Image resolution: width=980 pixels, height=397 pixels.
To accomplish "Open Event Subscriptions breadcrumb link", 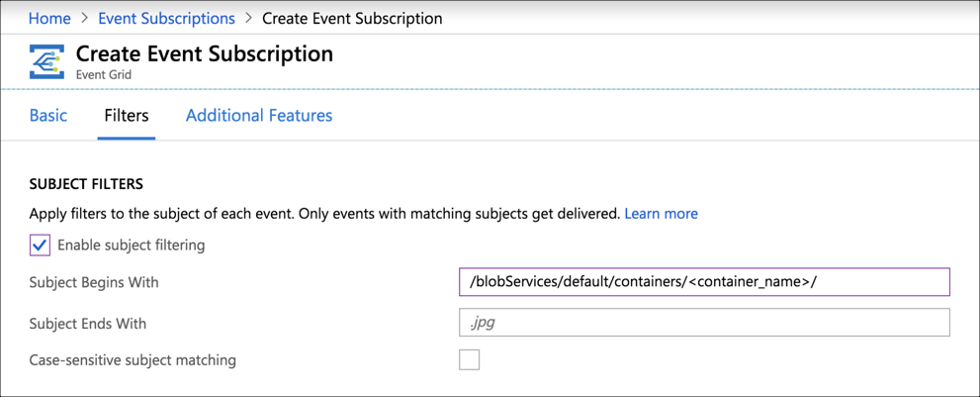I will click(x=166, y=18).
